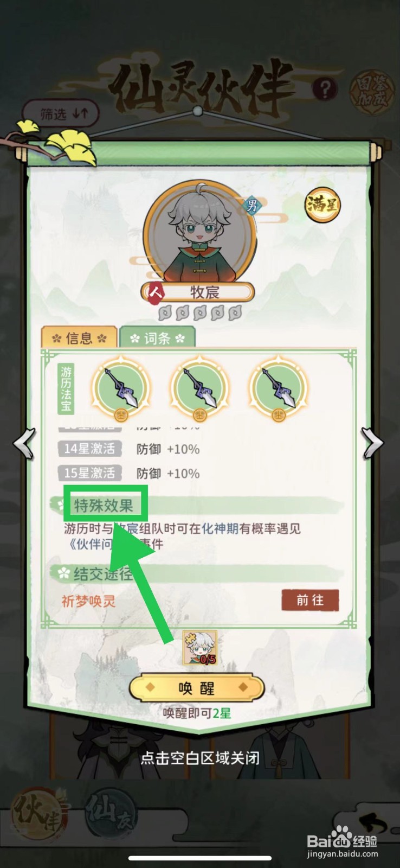Switch to the 信息 tab
Viewport: 400px width, 868px height.
(79, 338)
